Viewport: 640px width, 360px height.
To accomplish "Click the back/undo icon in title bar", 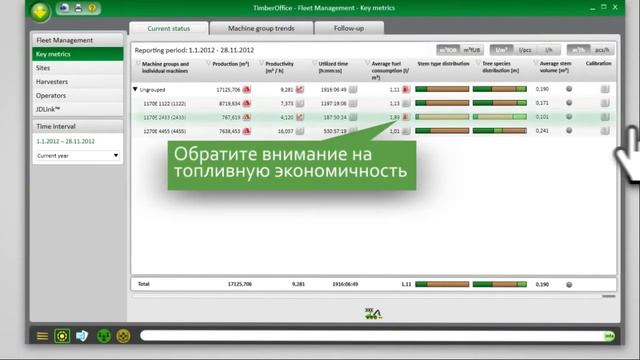I will point(64,8).
